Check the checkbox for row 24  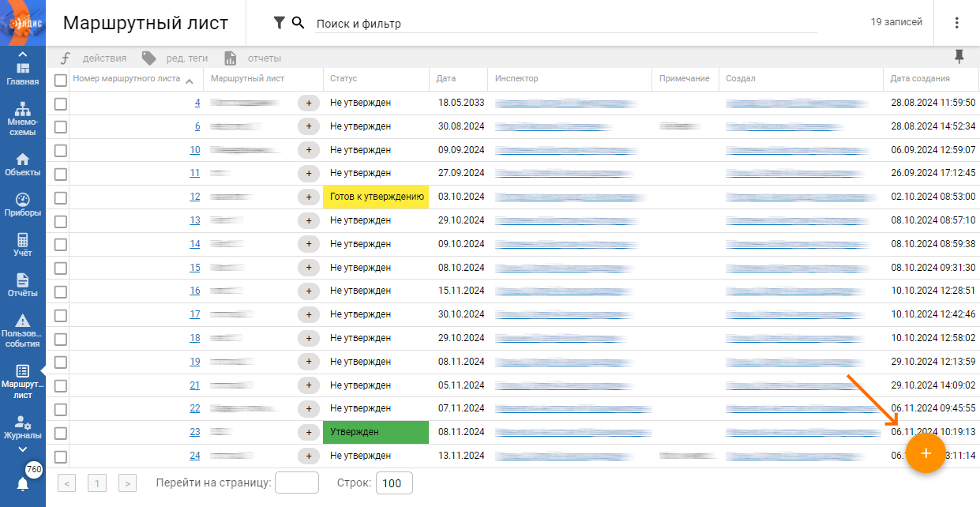click(x=60, y=456)
